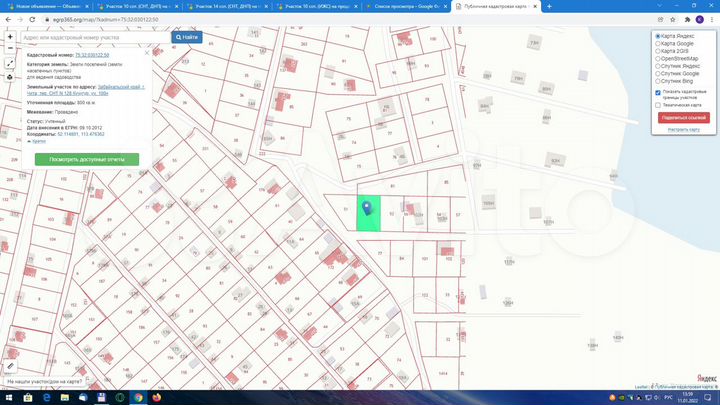Select the 'Спутник Яндекс' layer
720x405 pixels.
coord(658,66)
